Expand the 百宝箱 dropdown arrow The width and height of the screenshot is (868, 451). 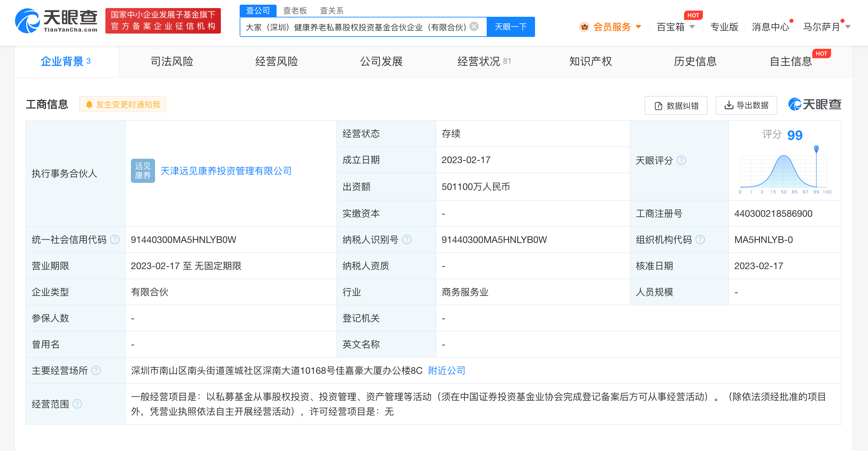692,27
